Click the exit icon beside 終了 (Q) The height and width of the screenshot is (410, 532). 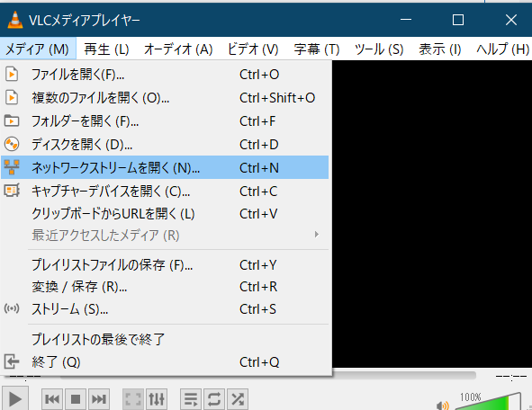point(12,361)
